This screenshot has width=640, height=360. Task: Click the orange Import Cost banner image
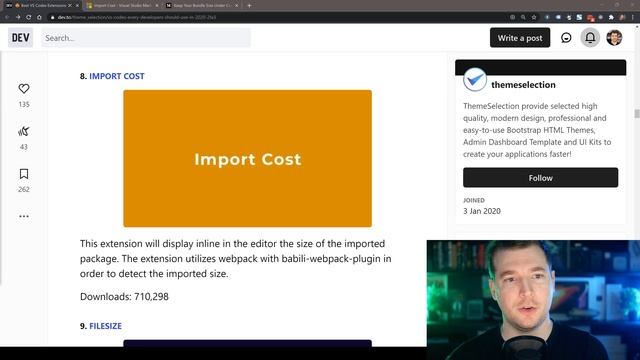coord(247,158)
